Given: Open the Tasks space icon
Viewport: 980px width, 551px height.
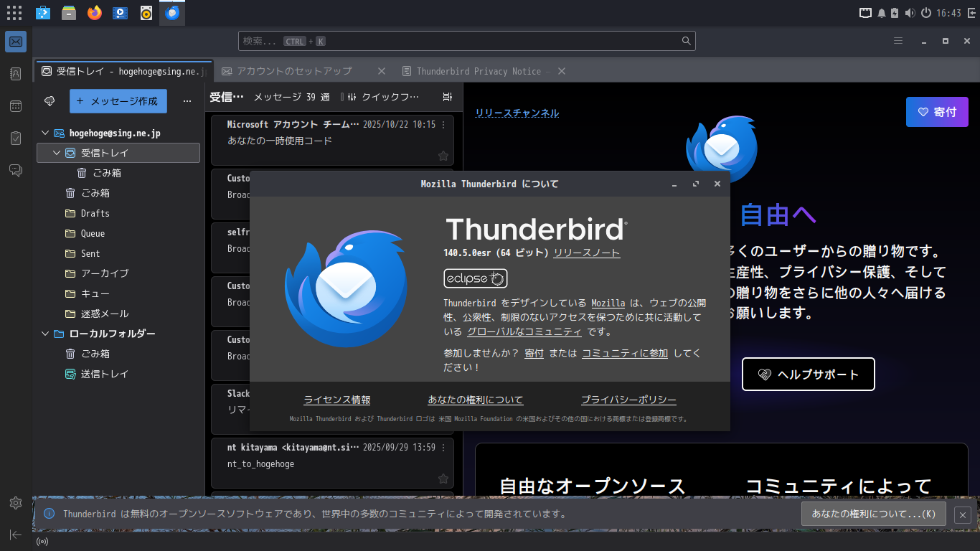Looking at the screenshot, I should pyautogui.click(x=16, y=138).
